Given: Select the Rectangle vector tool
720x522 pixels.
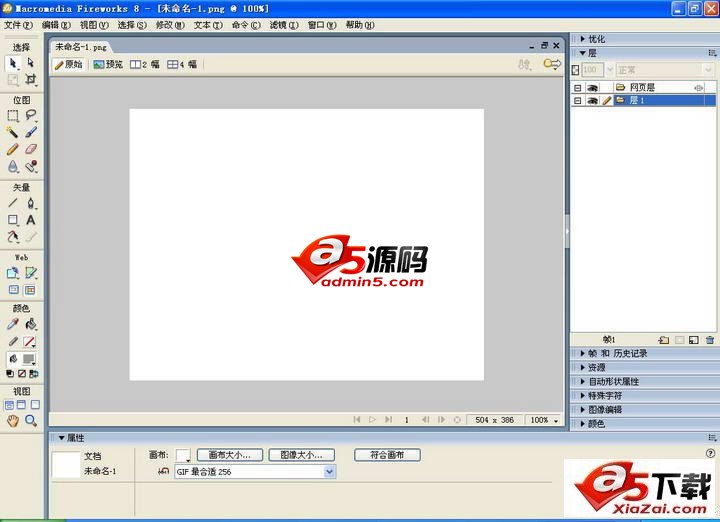Looking at the screenshot, I should [x=13, y=220].
